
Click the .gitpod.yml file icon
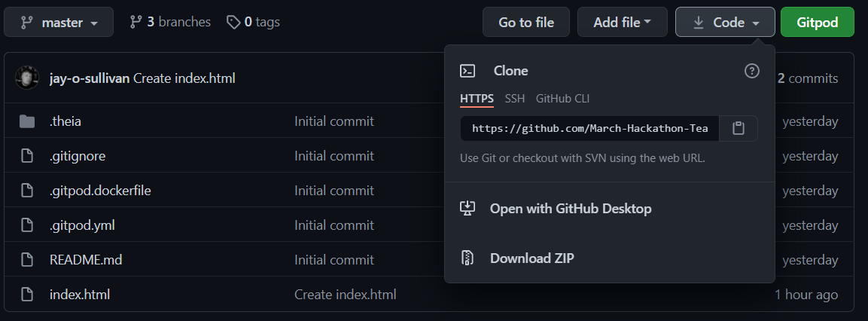(x=27, y=225)
